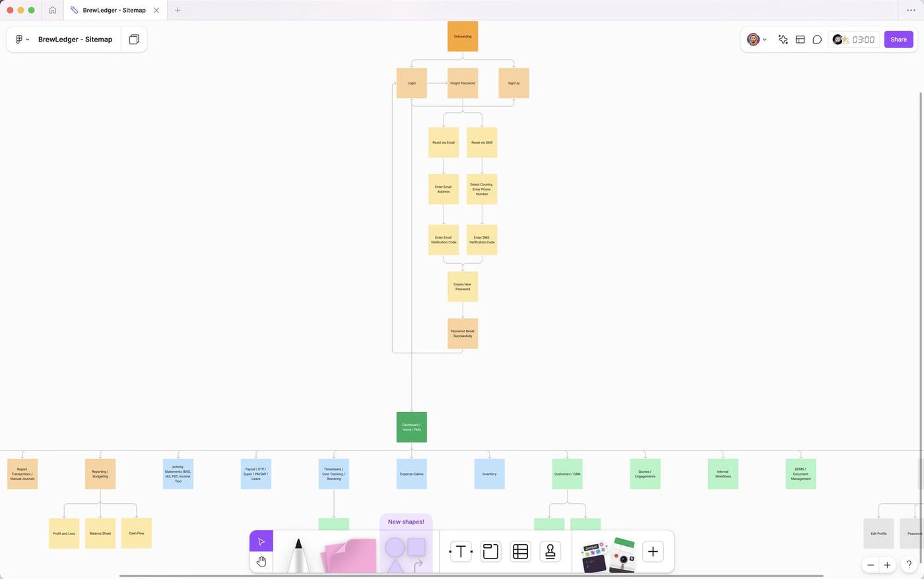Select the Hand pan tool
Screen dimensions: 924x579
[x=261, y=562]
